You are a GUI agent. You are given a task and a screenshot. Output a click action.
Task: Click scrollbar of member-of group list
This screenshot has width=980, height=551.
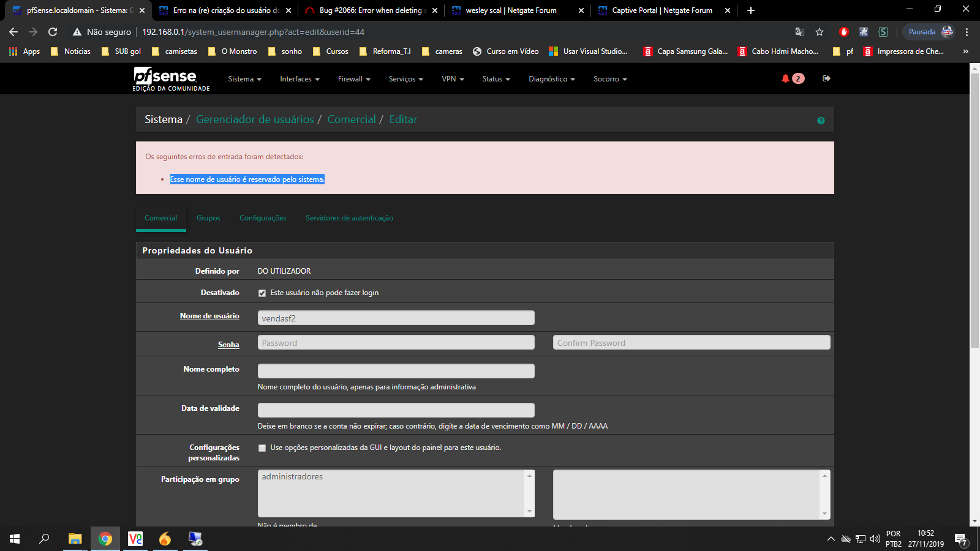click(x=824, y=495)
